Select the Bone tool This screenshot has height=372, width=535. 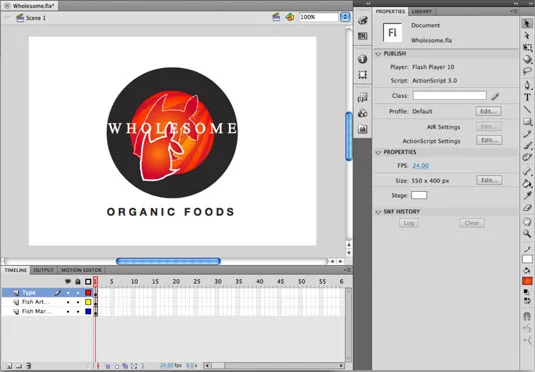[x=527, y=172]
